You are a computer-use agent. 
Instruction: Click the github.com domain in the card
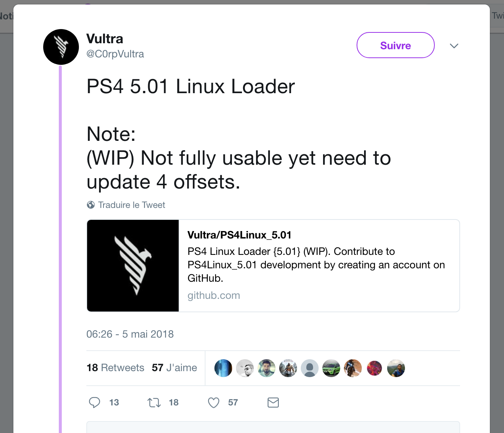pyautogui.click(x=214, y=295)
